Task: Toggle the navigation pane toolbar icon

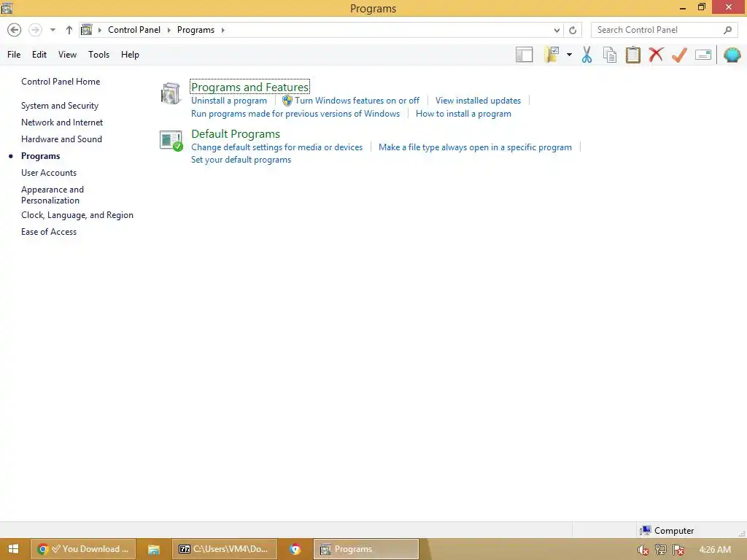Action: click(524, 55)
